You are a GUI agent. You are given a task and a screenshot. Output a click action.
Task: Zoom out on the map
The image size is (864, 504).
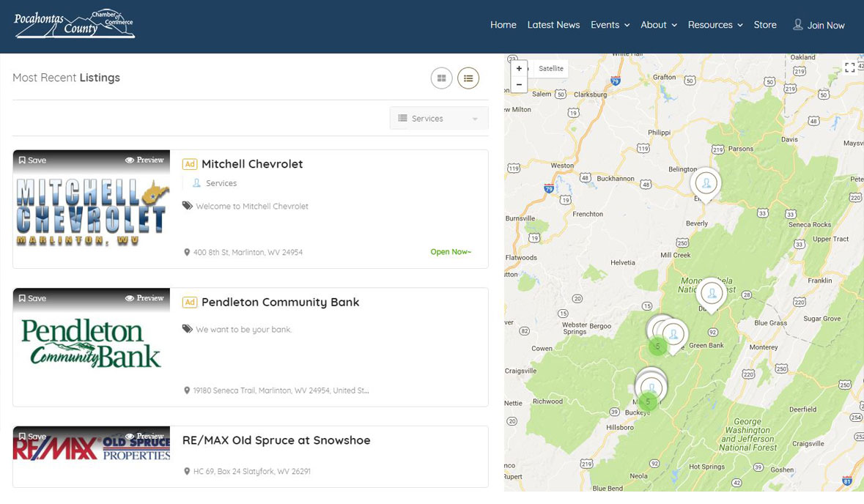519,84
